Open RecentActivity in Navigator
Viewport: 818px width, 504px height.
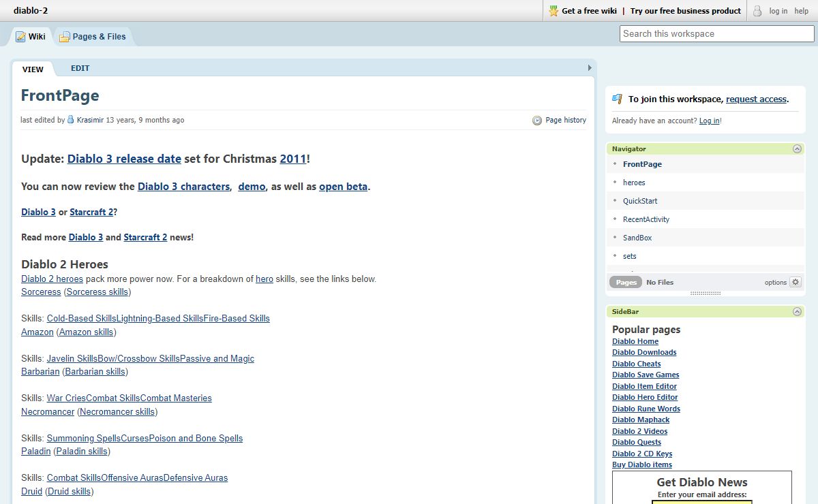(x=646, y=219)
